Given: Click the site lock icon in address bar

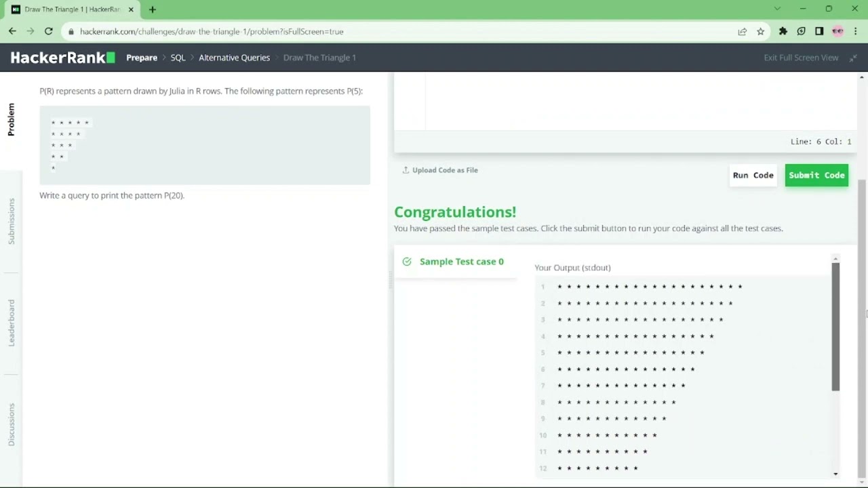Looking at the screenshot, I should [71, 31].
